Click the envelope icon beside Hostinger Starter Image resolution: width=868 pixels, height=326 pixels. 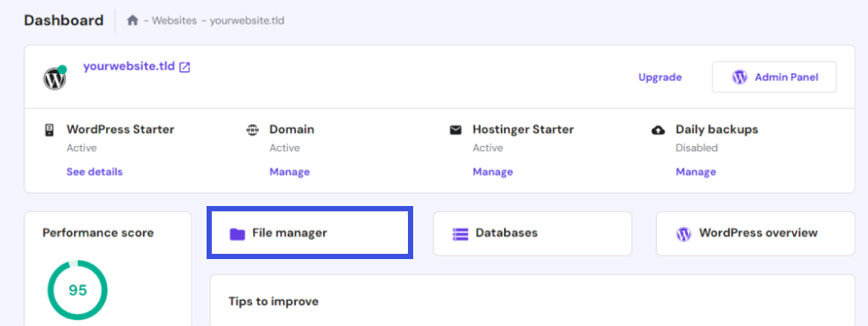pyautogui.click(x=455, y=130)
